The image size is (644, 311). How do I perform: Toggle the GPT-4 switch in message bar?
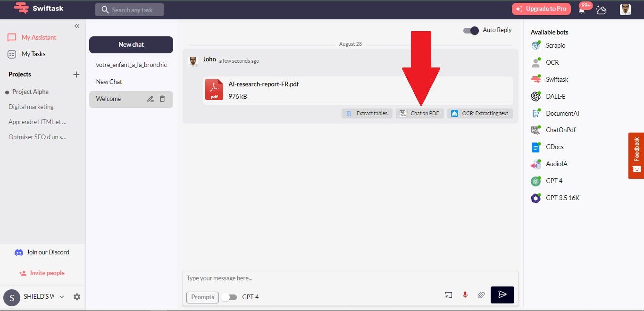click(229, 297)
